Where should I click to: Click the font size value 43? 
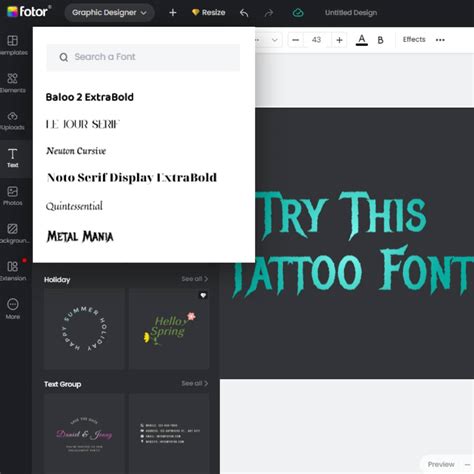[316, 40]
